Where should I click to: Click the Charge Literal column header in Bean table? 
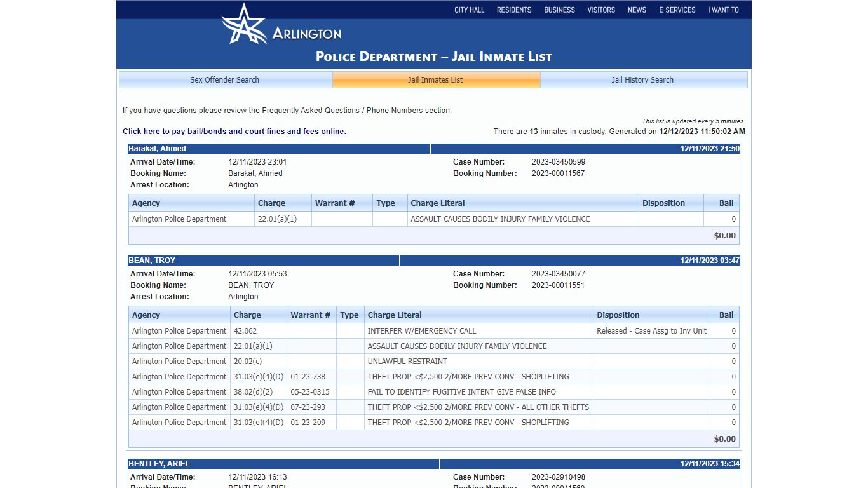coord(478,315)
